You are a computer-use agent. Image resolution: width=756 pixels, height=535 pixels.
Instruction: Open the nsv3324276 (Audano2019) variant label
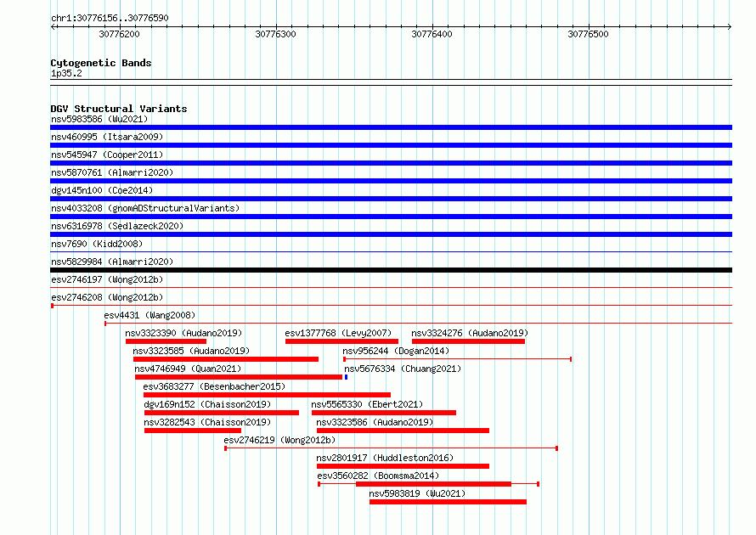coord(470,333)
